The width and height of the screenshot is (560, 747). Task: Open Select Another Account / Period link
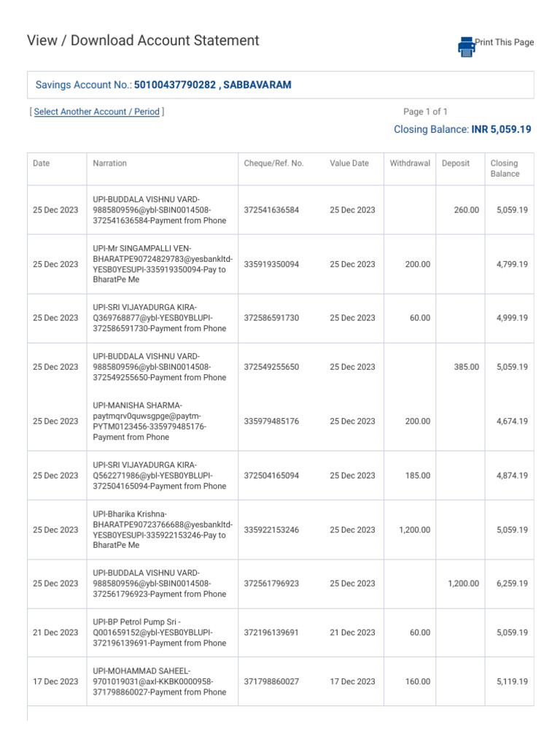(x=96, y=112)
